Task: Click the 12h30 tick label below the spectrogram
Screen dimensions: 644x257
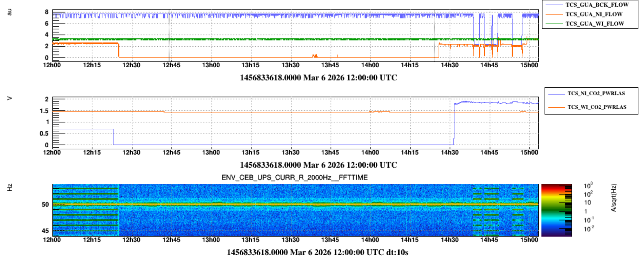Action: click(x=131, y=240)
